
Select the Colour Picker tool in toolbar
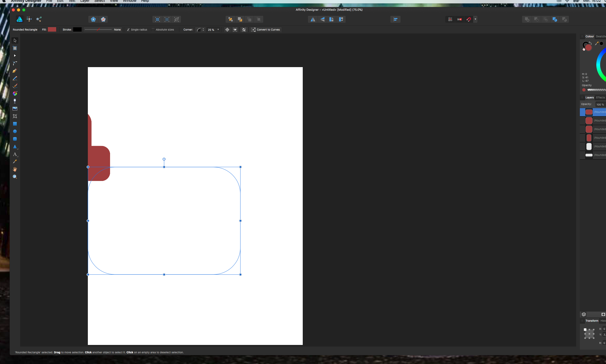click(15, 162)
